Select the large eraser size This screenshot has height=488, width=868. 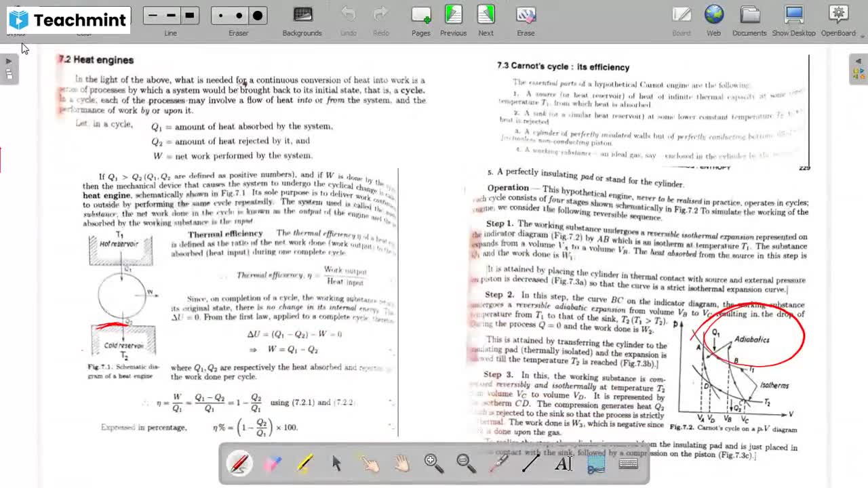click(258, 16)
